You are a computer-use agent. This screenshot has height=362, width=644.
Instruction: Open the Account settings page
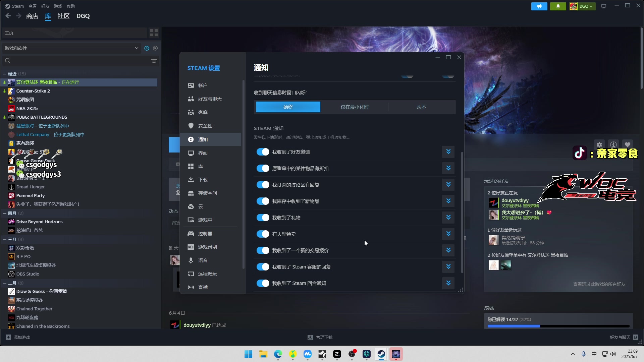pyautogui.click(x=210, y=85)
